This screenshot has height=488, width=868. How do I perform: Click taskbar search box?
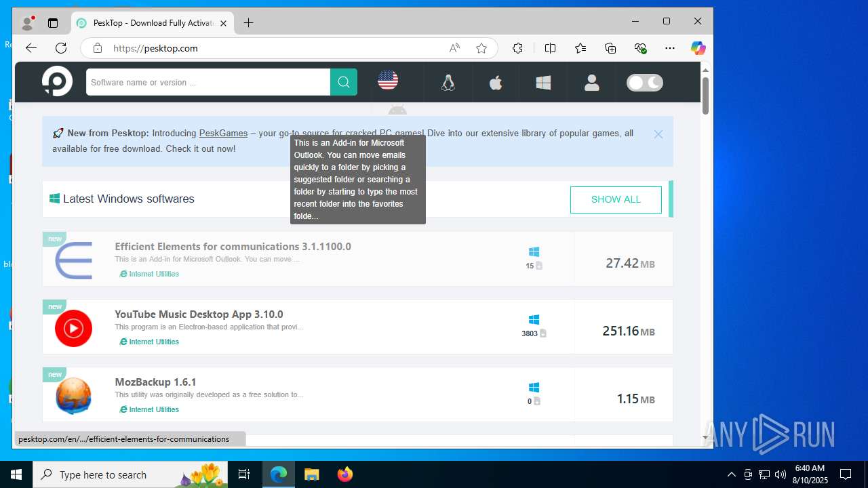point(131,474)
